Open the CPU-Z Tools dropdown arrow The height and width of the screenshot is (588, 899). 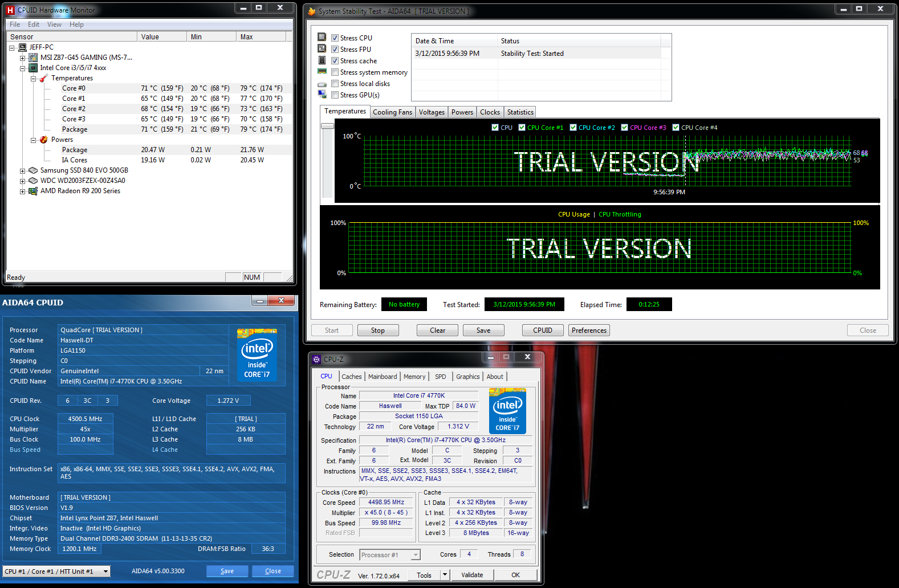click(445, 575)
